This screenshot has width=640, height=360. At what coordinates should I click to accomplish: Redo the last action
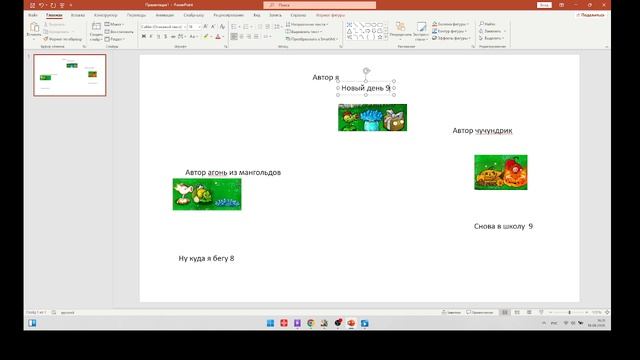[53, 5]
